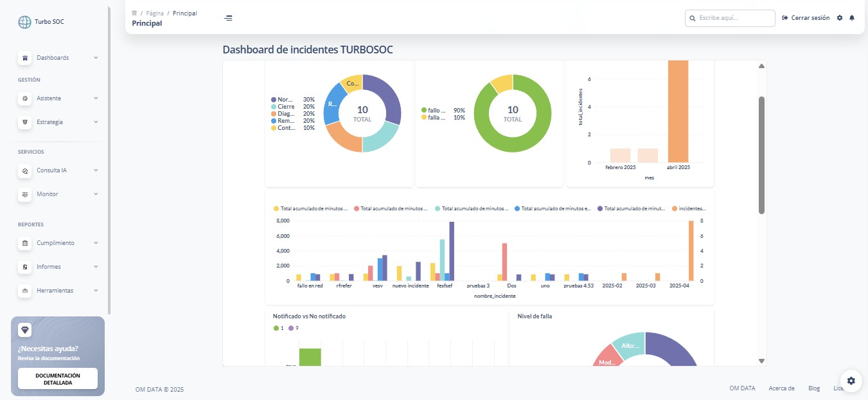This screenshot has height=400, width=868.
Task: Expand the Estrategia menu chevron
Action: tap(96, 122)
